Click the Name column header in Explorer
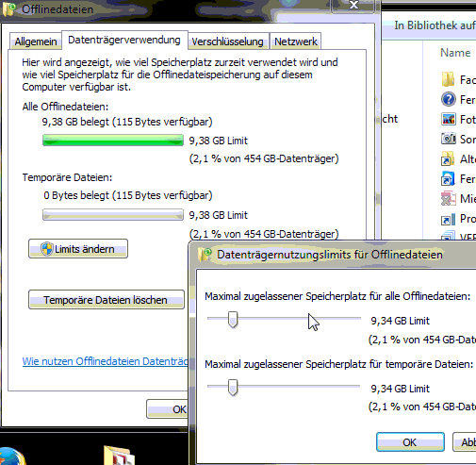This screenshot has width=476, height=465. 455,53
